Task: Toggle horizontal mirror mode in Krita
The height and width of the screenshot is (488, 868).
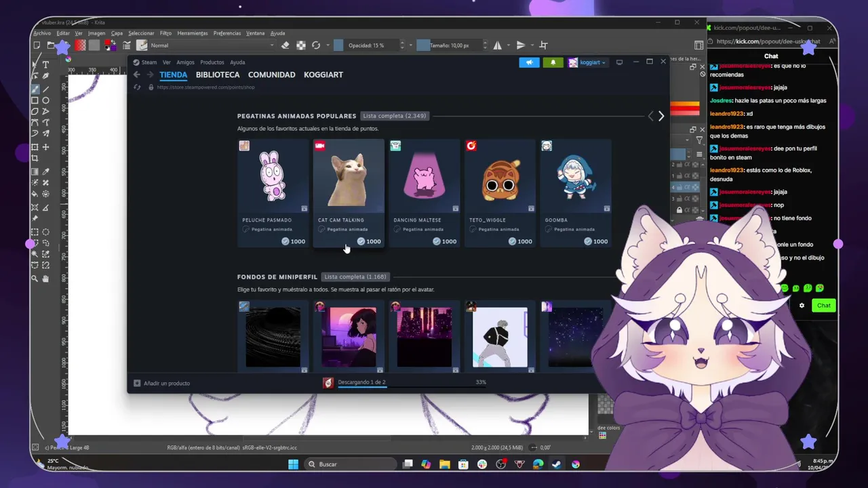Action: pos(498,45)
